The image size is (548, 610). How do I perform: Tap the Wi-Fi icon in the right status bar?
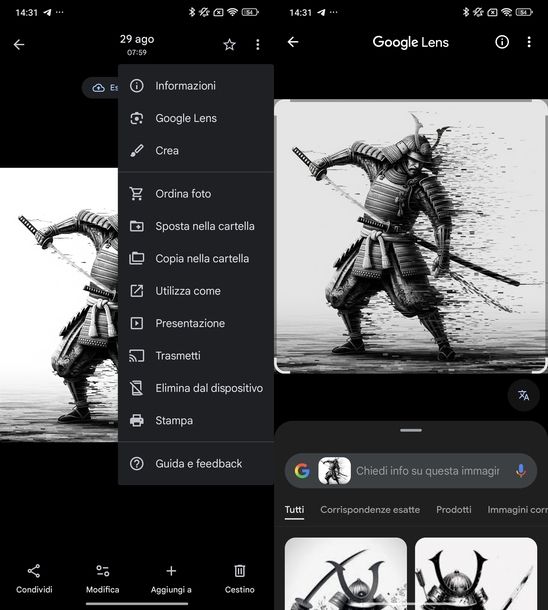506,12
